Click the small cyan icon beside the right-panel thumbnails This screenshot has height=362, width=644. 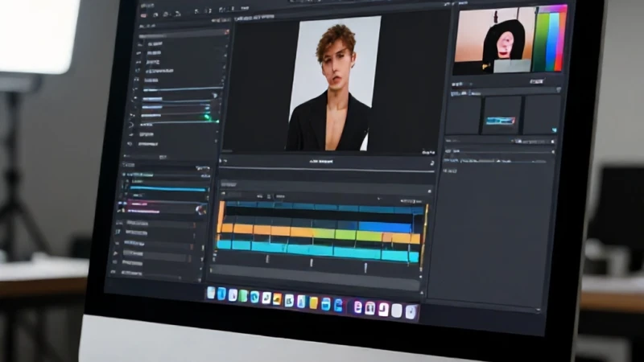click(555, 130)
